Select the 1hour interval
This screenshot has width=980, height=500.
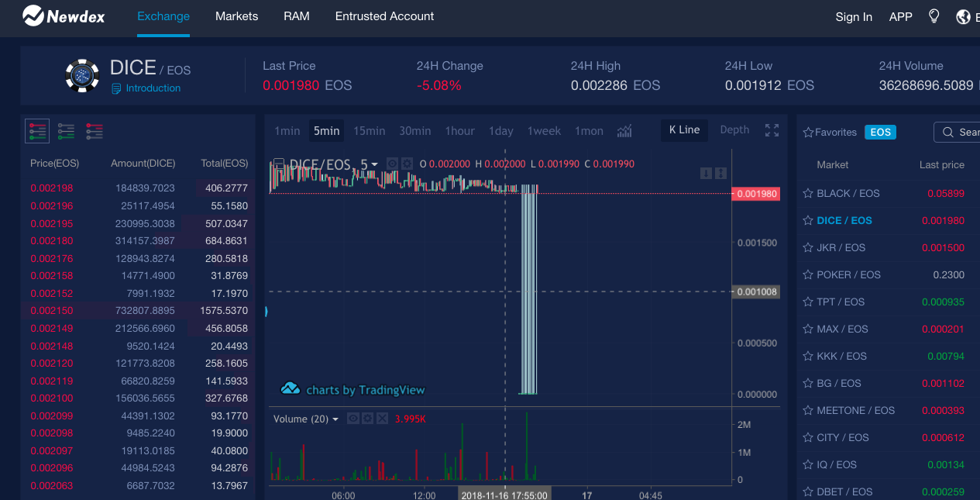460,131
